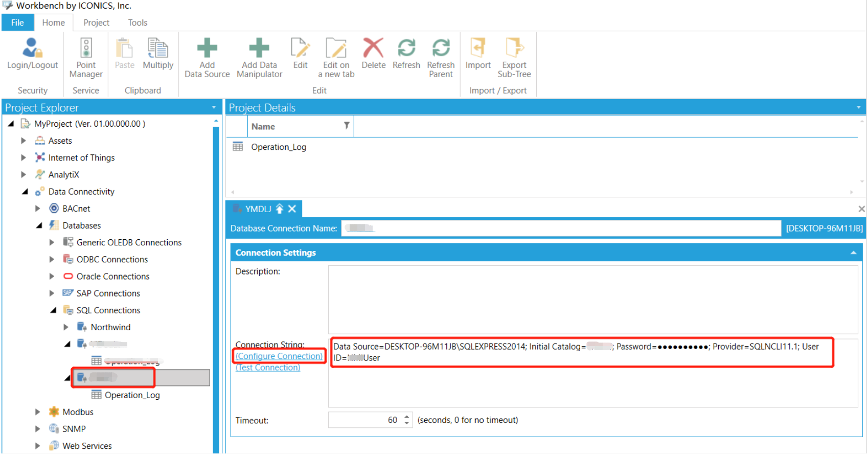The height and width of the screenshot is (456, 868).
Task: Click the Name column header
Action: pos(301,126)
